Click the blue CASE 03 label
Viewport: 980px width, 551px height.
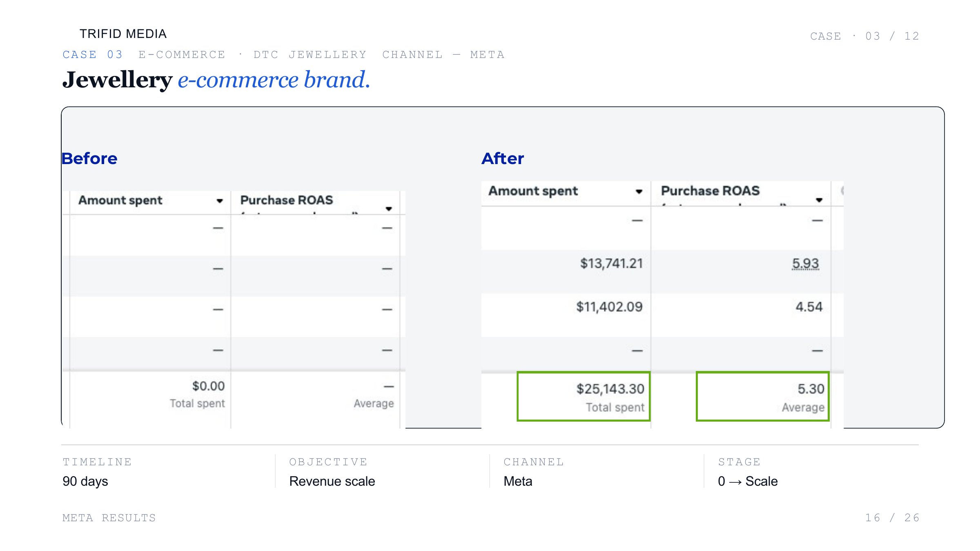point(93,55)
